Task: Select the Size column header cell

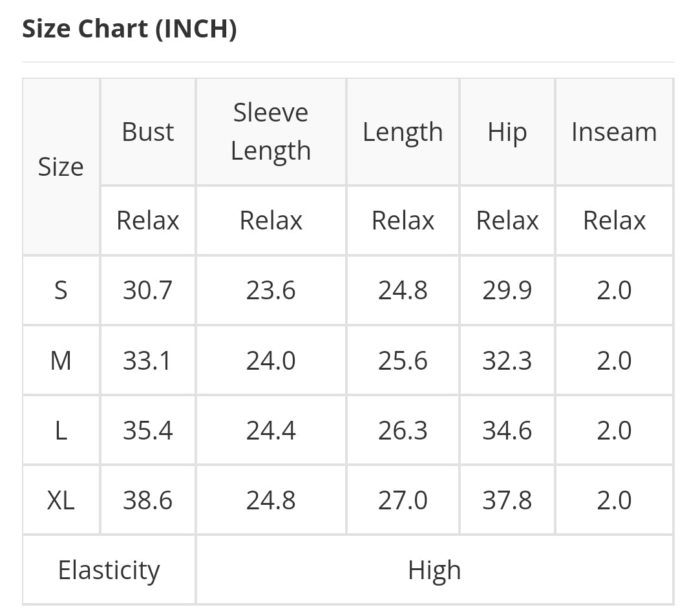Action: pos(61,167)
